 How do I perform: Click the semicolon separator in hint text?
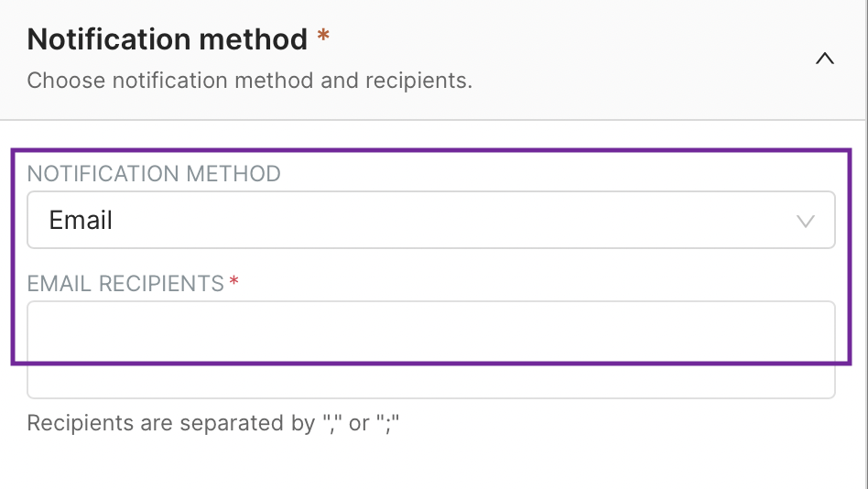click(389, 423)
